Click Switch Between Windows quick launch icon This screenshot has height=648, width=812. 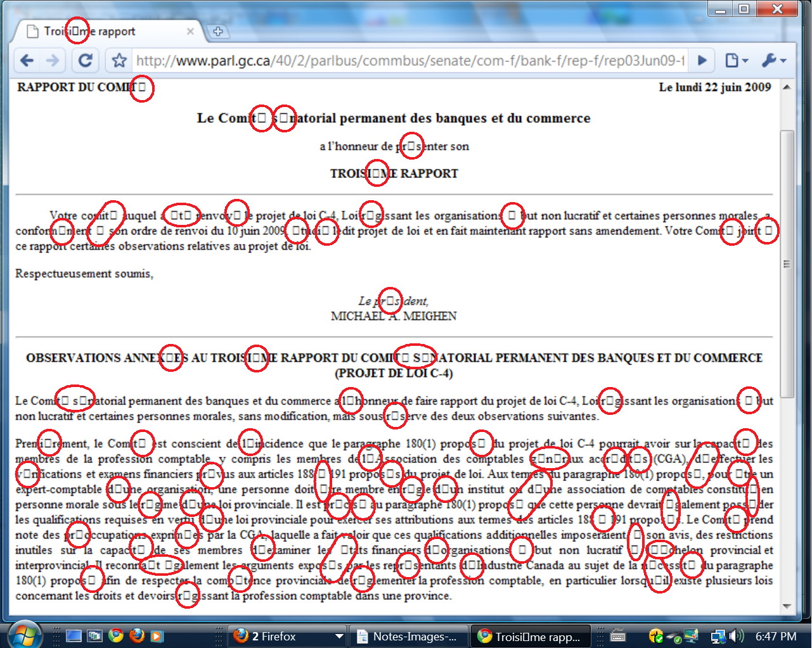[94, 636]
